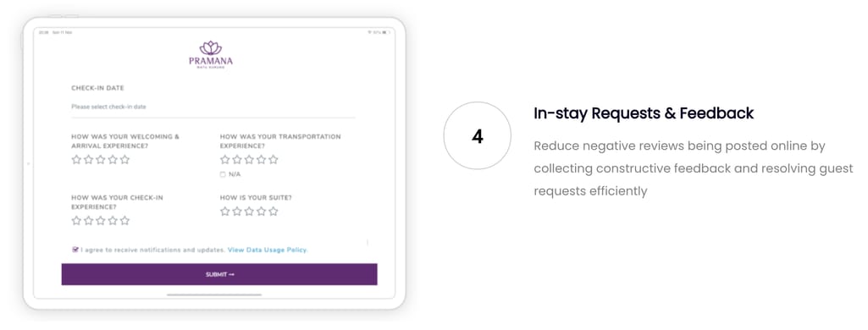Screen dimensions: 868x330
Task: Rate welcoming & arrival experience three stars
Action: pos(100,160)
